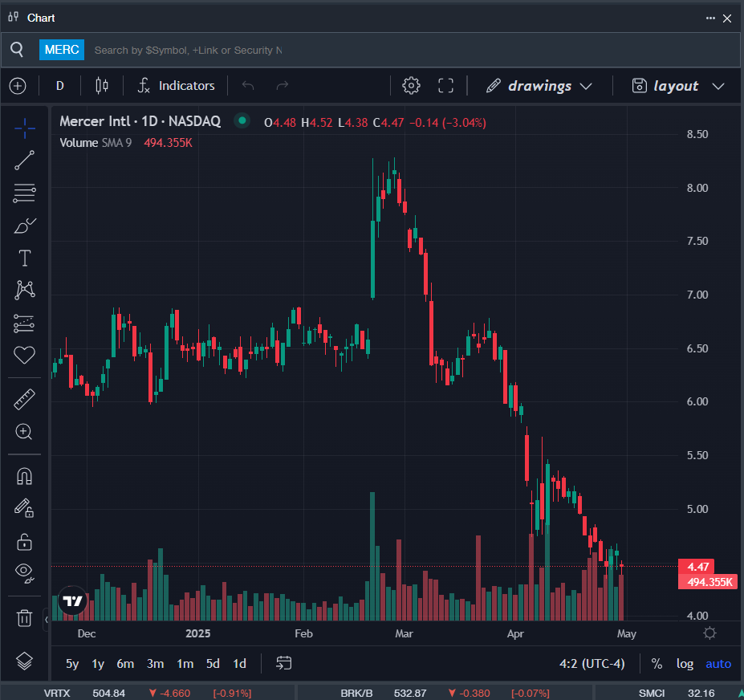Toggle lock all drawings
Screen dimensions: 744x700
click(24, 542)
